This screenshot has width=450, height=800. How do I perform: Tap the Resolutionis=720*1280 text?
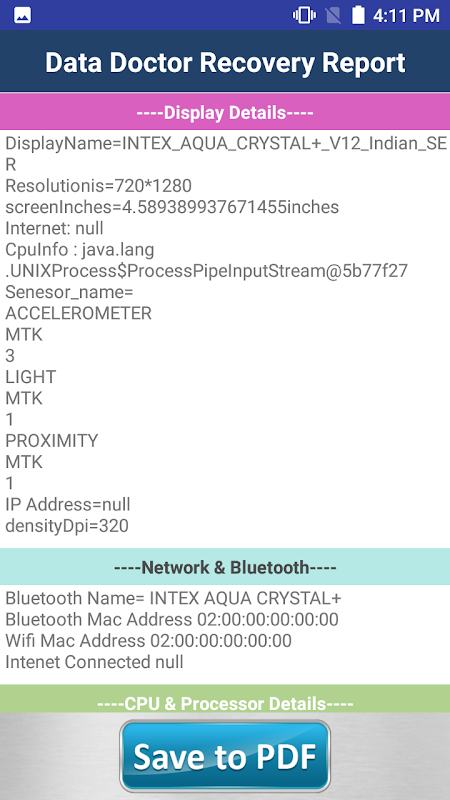tap(98, 186)
